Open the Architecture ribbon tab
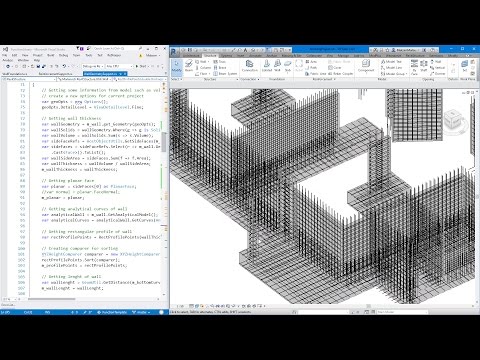Screen dimensions: 480x360 point(191,56)
